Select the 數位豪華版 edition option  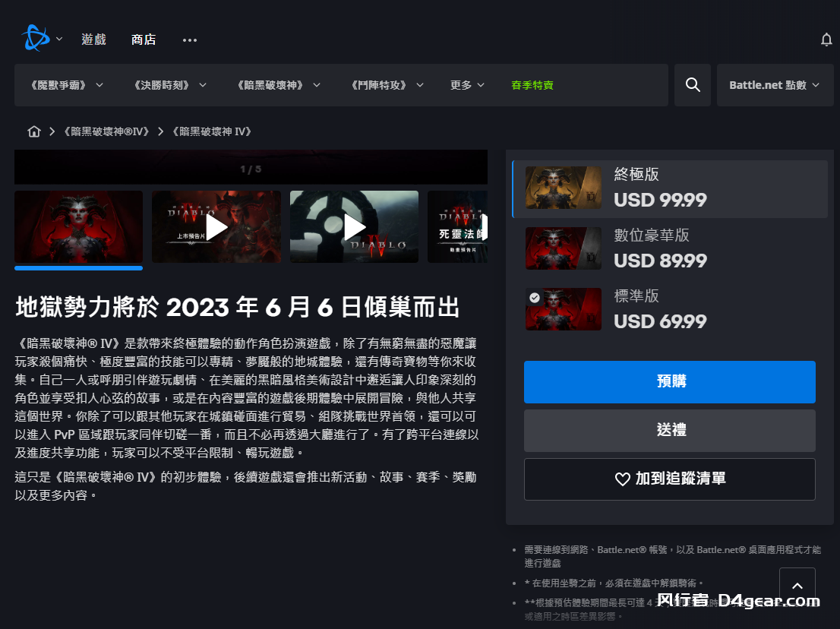point(670,248)
